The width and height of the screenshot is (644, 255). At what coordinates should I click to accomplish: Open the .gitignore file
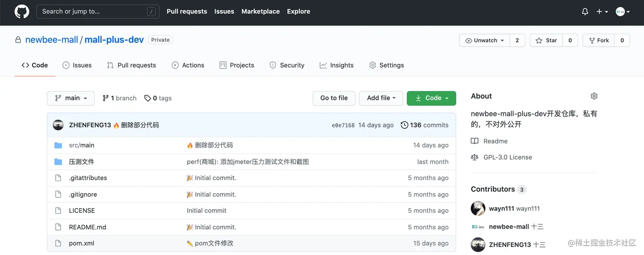coord(83,195)
